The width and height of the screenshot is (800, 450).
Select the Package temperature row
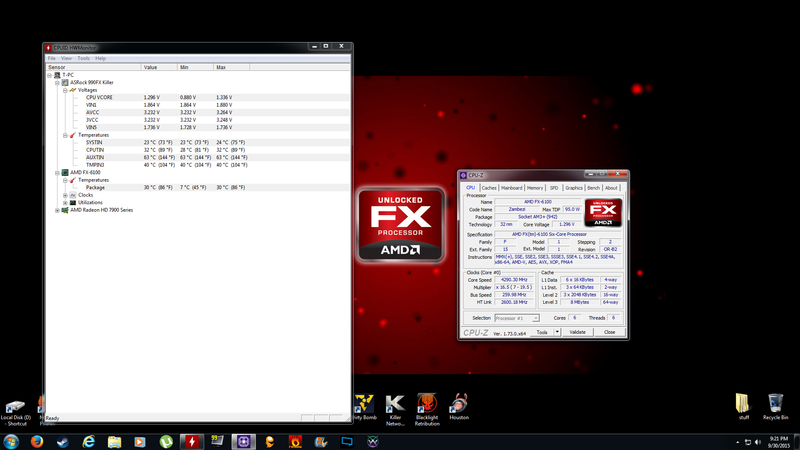pos(198,188)
